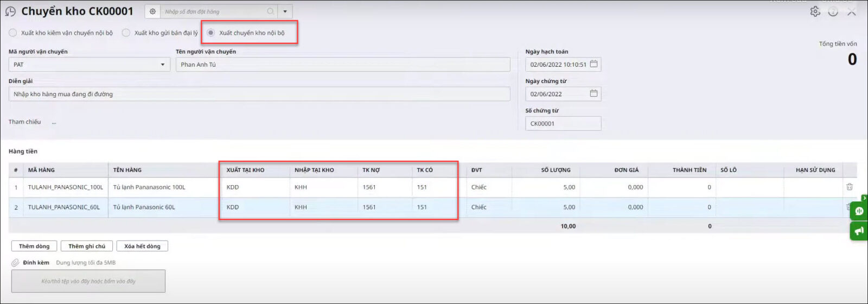Open order search settings gear icon
Image resolution: width=868 pixels, height=304 pixels.
152,11
